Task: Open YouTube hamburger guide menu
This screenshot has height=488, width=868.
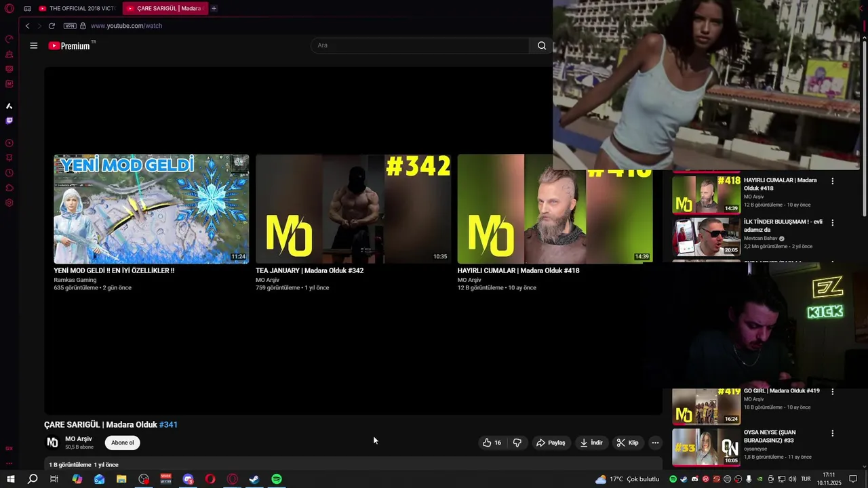Action: [x=34, y=45]
